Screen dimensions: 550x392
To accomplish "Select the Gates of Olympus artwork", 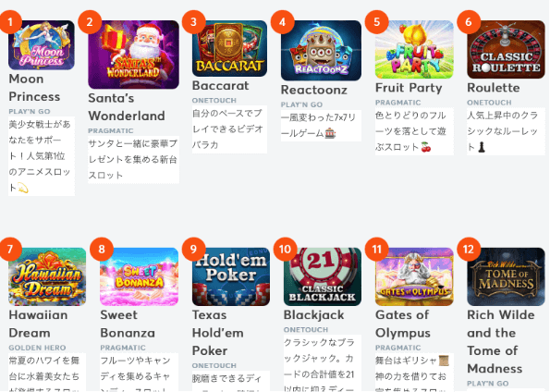I will pos(414,276).
